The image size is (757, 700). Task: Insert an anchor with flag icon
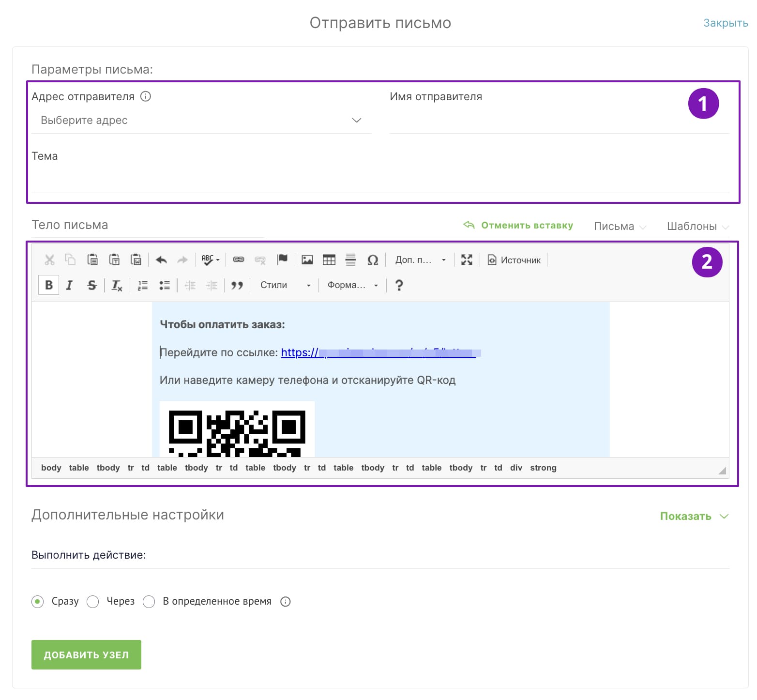pyautogui.click(x=282, y=260)
